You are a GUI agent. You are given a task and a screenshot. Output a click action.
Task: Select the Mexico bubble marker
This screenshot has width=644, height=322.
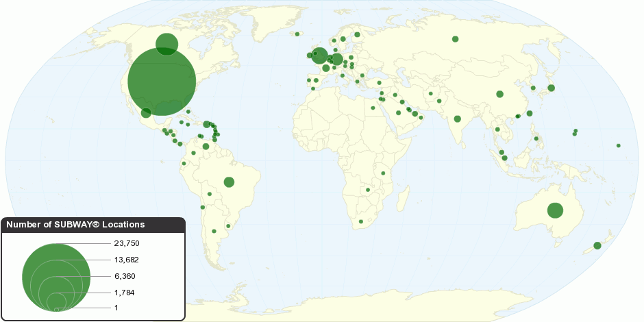(146, 113)
